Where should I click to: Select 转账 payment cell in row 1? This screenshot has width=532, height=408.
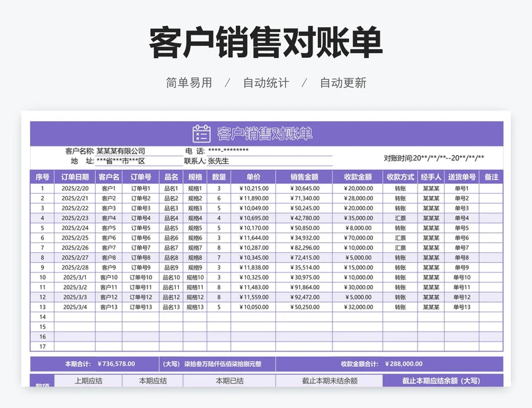click(400, 188)
